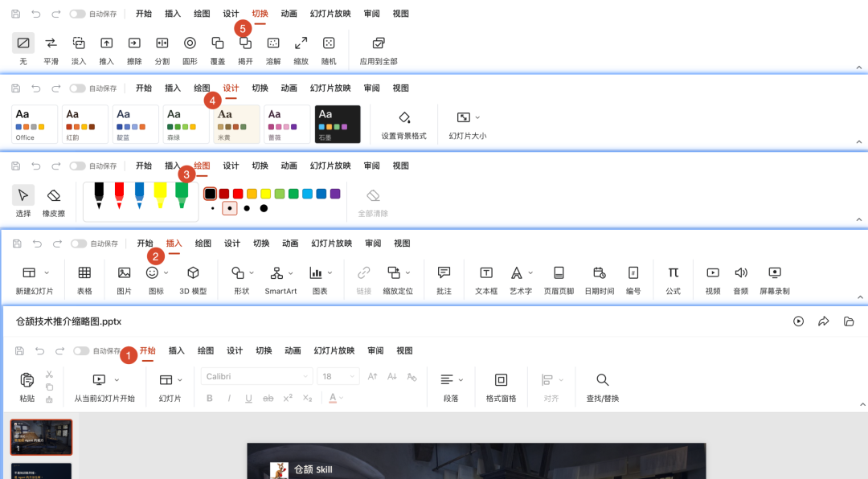Open the font size 18 dropdown

click(338, 377)
